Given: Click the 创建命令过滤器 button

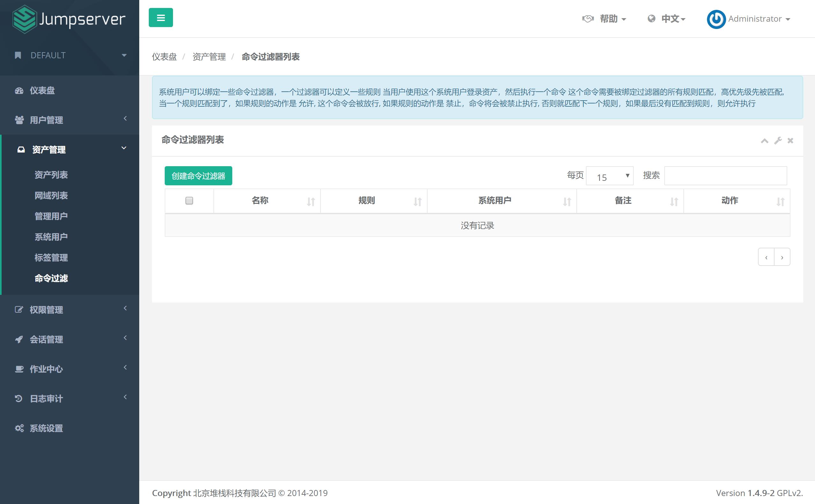Looking at the screenshot, I should click(x=198, y=176).
